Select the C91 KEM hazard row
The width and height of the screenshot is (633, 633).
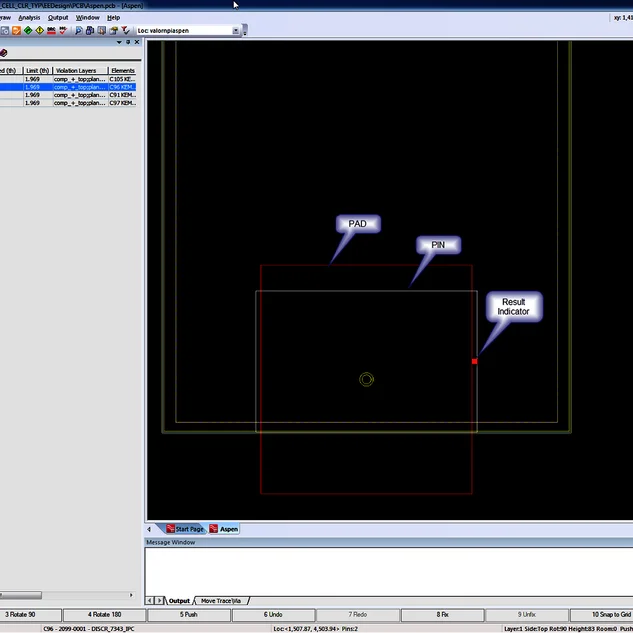(x=68, y=95)
